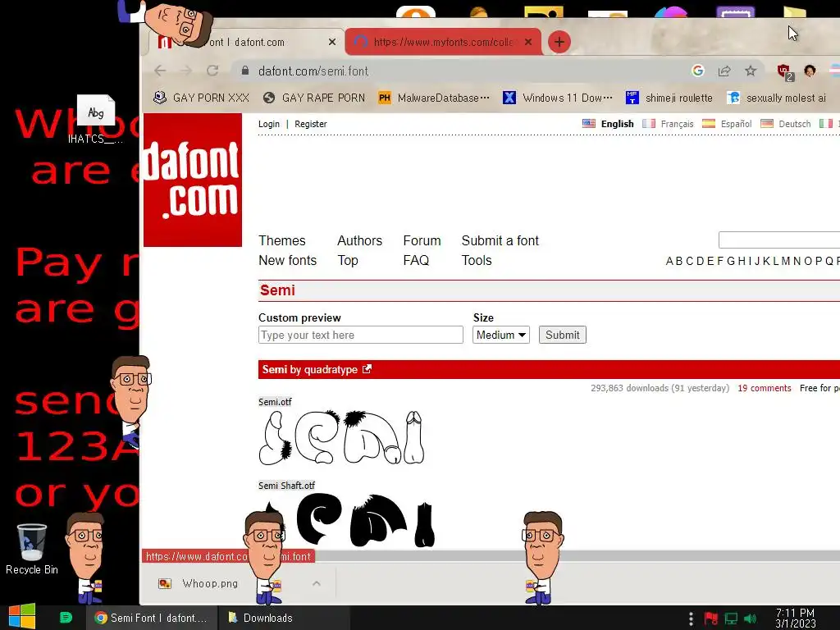This screenshot has width=840, height=630.
Task: Click the dafont.com red logo
Action: 193,180
